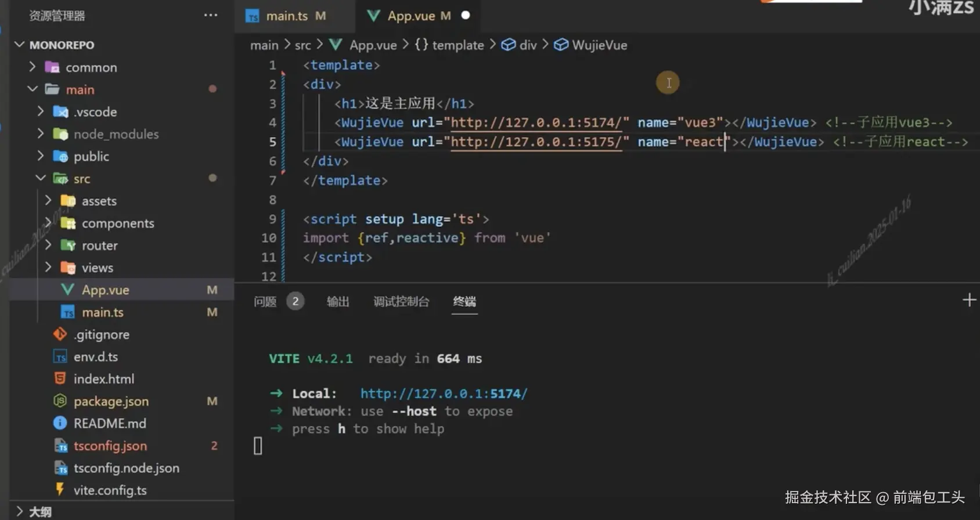Image resolution: width=980 pixels, height=520 pixels.
Task: Expand the views folder chevron
Action: [48, 268]
